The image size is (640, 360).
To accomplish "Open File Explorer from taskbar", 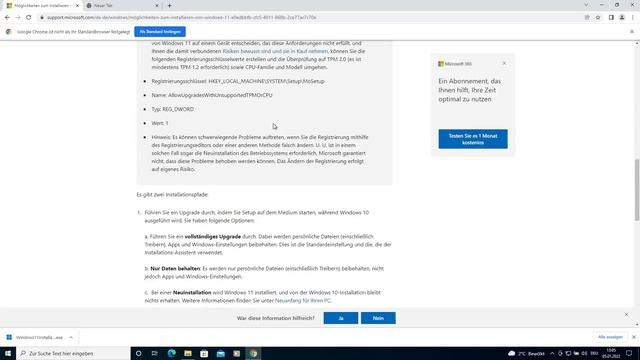I will tap(188, 353).
